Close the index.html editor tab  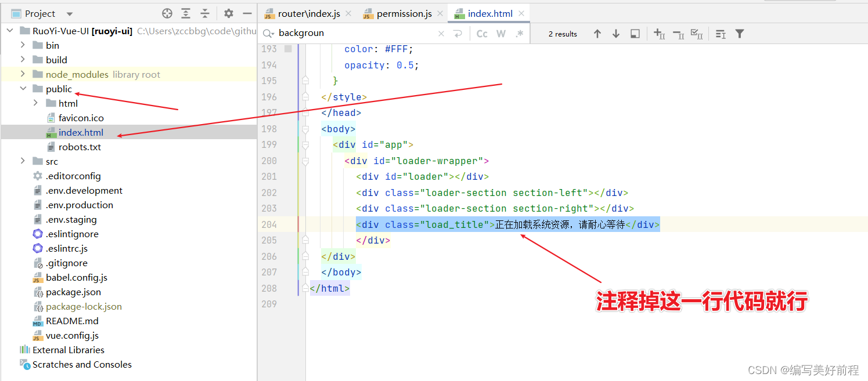[x=521, y=14]
